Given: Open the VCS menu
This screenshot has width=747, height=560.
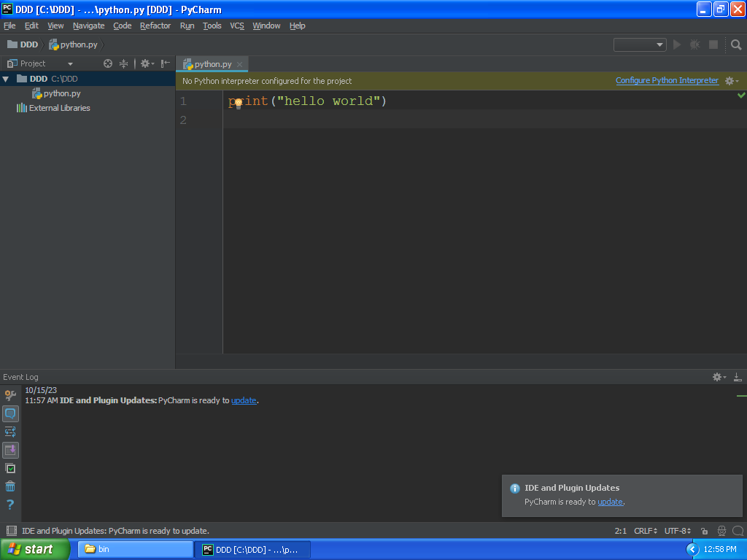Looking at the screenshot, I should coord(237,26).
